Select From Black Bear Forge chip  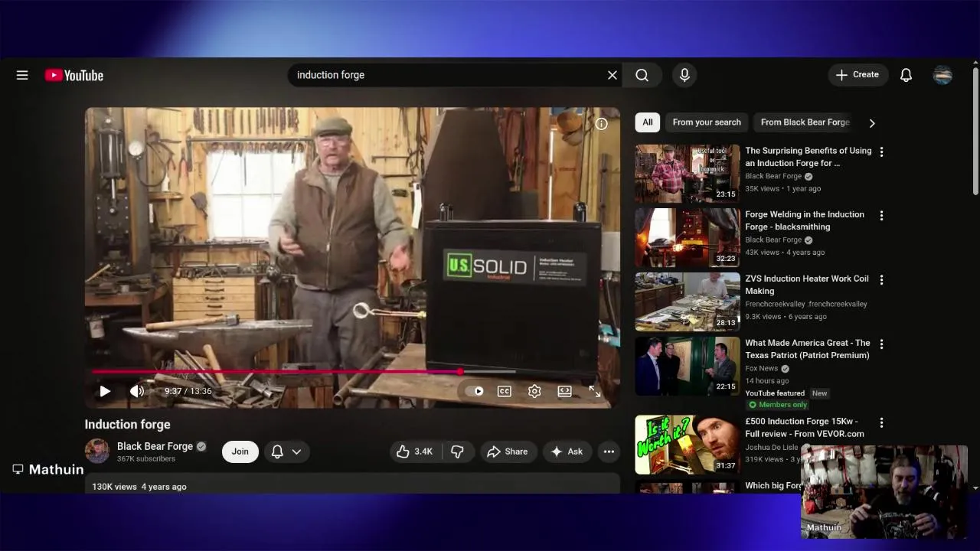(x=805, y=122)
